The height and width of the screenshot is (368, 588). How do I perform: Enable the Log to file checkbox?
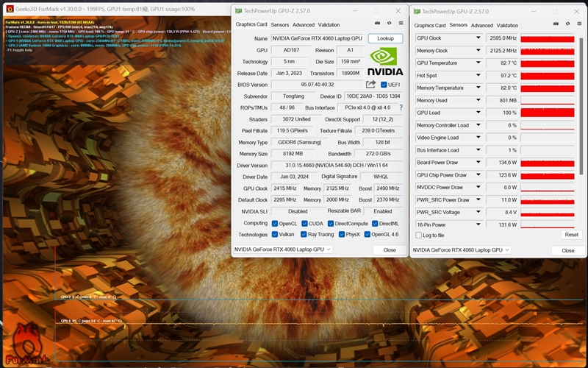click(x=418, y=235)
